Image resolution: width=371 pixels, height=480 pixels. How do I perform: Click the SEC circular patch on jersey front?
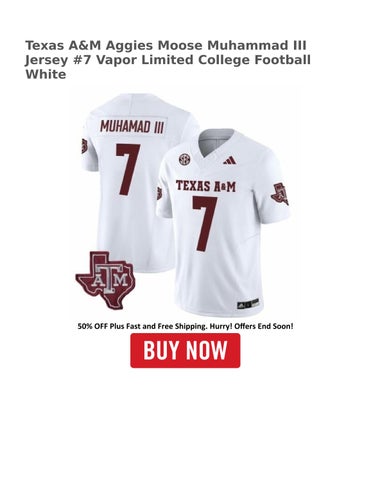click(x=184, y=160)
